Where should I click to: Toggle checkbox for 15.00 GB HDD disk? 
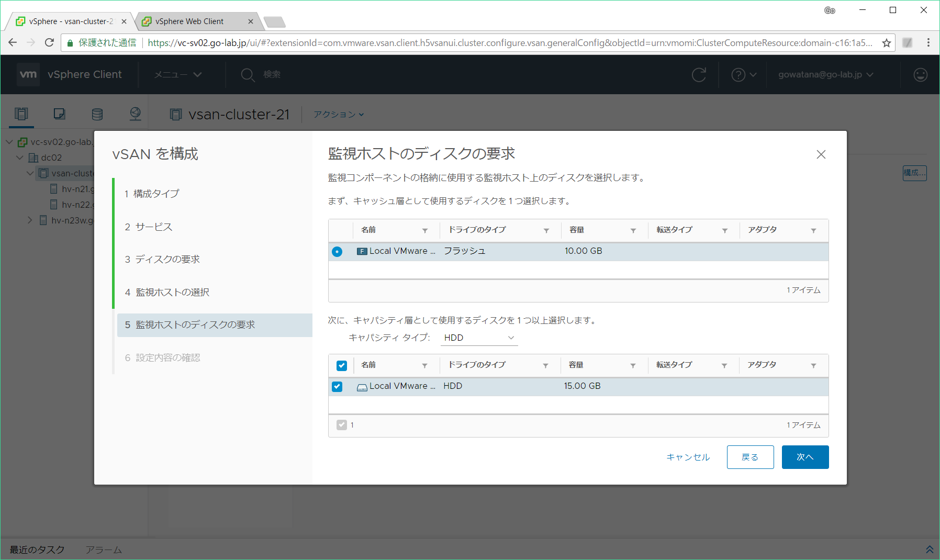337,386
